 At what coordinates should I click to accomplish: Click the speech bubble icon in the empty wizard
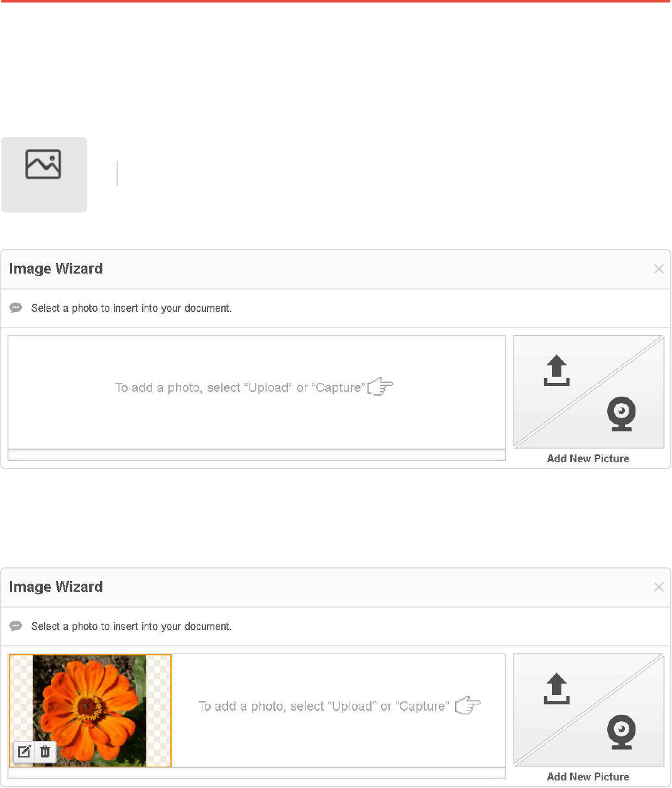[x=16, y=308]
